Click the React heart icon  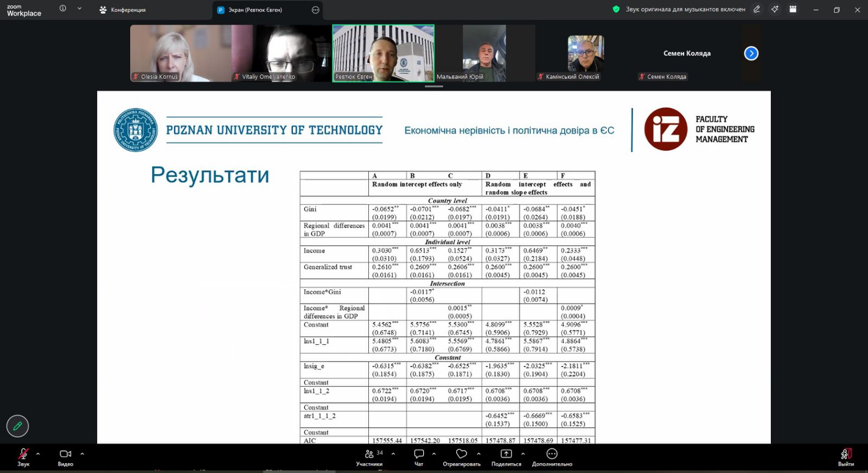(x=462, y=457)
